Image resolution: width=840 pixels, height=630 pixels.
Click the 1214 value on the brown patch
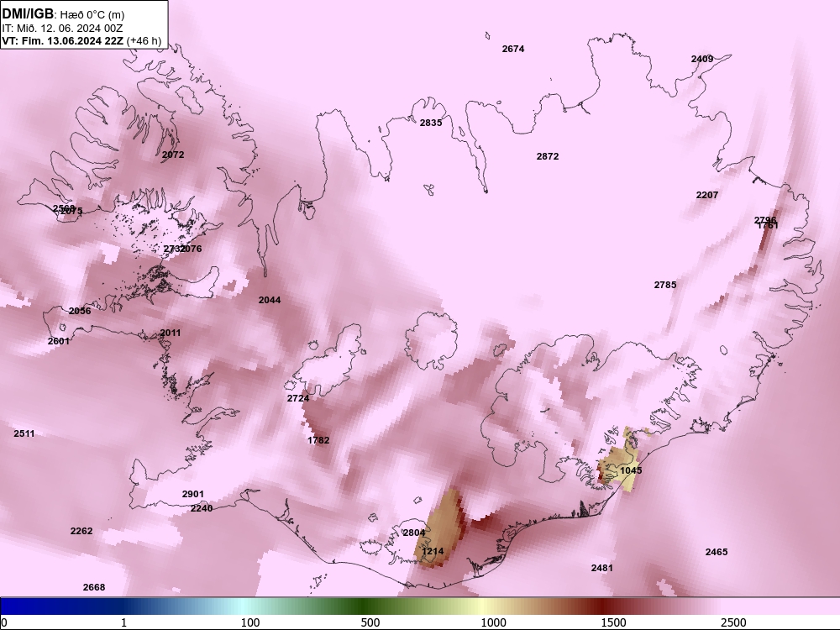point(433,551)
